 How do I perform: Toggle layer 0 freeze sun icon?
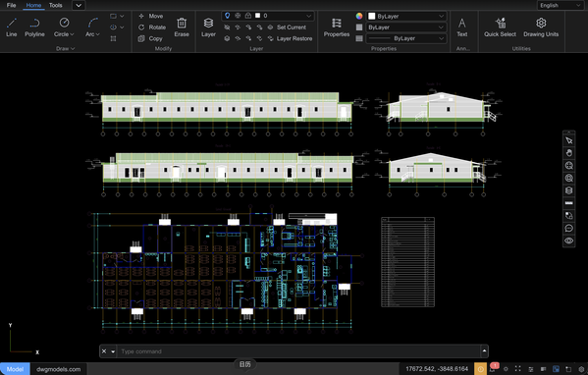pos(238,16)
